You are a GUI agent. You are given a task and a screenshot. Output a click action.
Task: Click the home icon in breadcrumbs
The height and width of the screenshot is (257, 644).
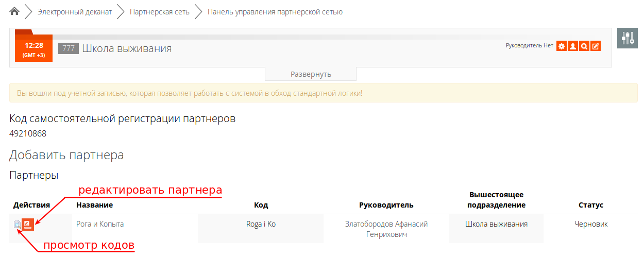tap(14, 11)
